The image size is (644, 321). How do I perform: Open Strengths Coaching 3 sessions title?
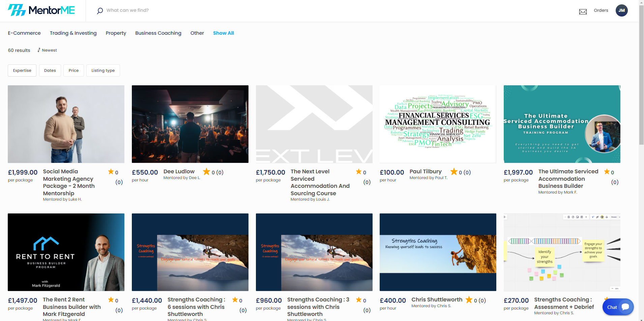318,307
